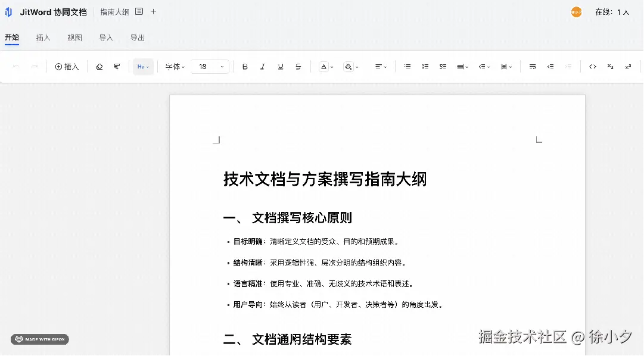Viewport: 644px width, 356px height.
Task: Switch to the 插入 ribbon tab
Action: coord(42,37)
